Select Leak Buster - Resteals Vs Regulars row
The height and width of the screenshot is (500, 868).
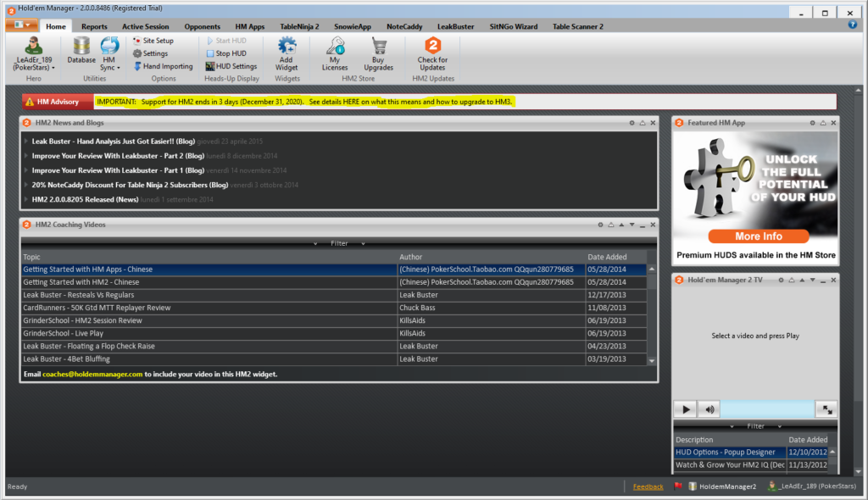coord(334,295)
